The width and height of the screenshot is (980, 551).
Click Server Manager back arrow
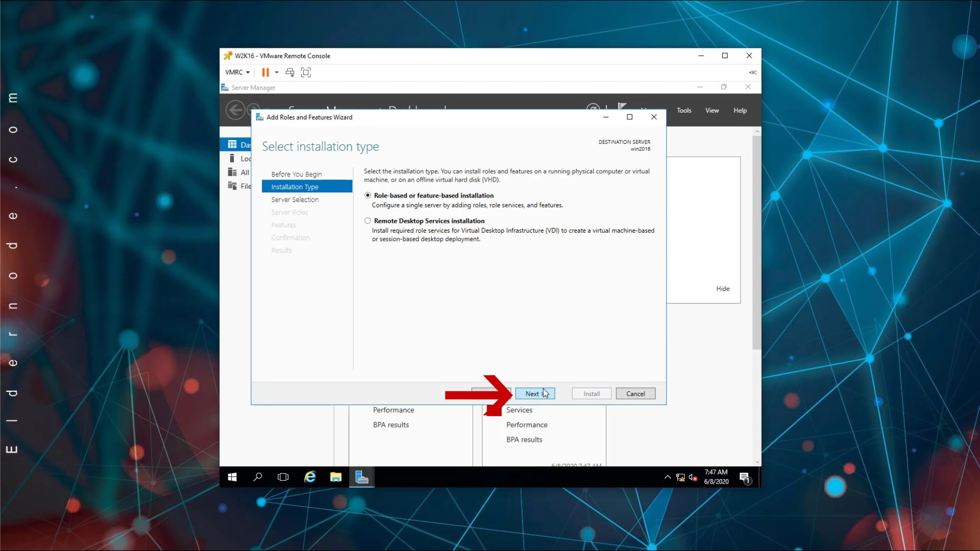pos(235,110)
